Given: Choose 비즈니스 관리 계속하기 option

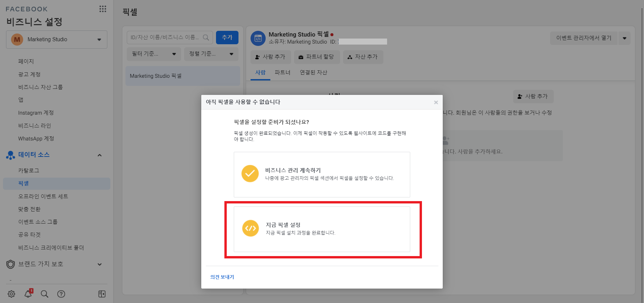Looking at the screenshot, I should click(x=322, y=175).
